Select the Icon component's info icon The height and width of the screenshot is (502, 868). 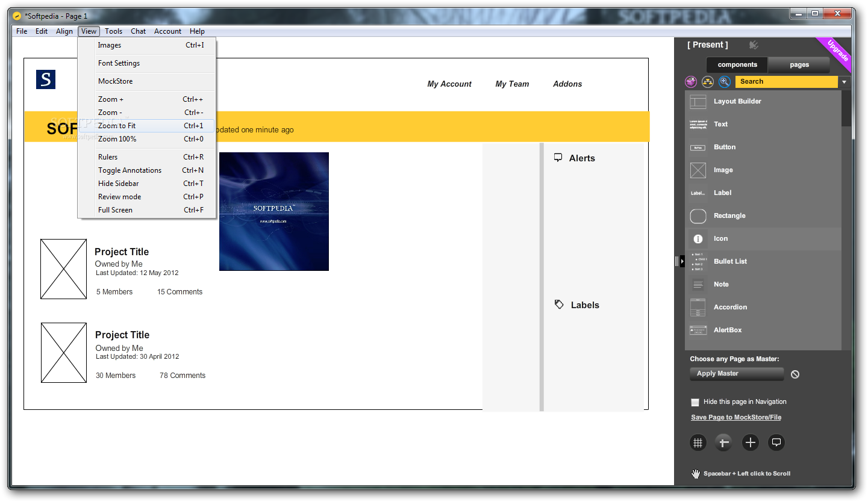698,239
